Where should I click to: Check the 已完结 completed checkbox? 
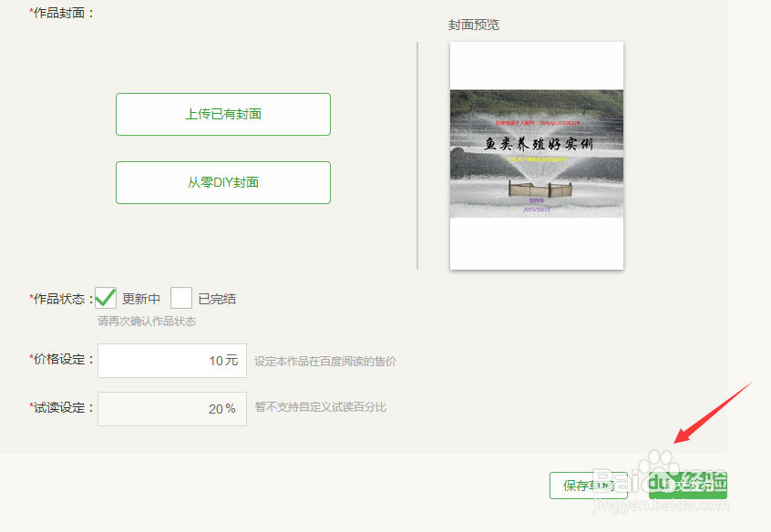pyautogui.click(x=180, y=297)
